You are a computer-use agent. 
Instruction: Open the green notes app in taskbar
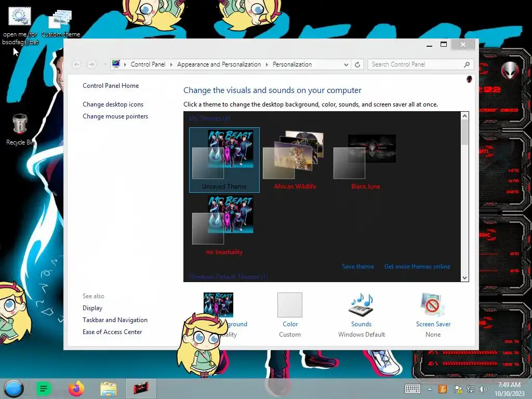pyautogui.click(x=44, y=389)
